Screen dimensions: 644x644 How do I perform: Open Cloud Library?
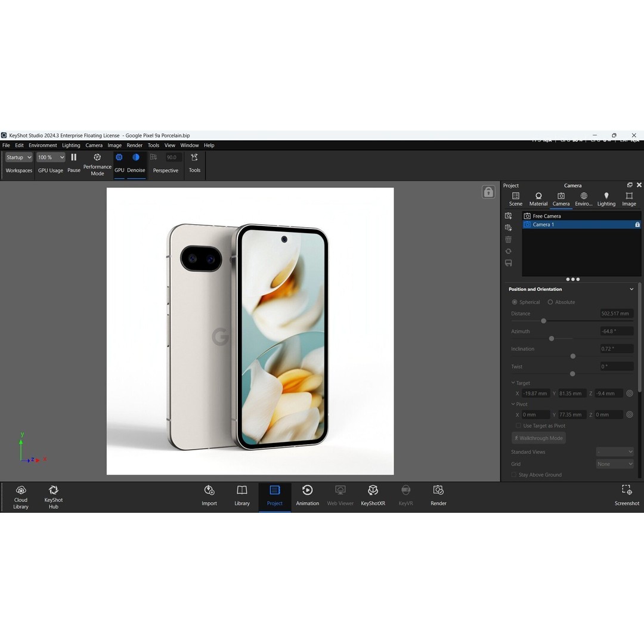click(21, 497)
